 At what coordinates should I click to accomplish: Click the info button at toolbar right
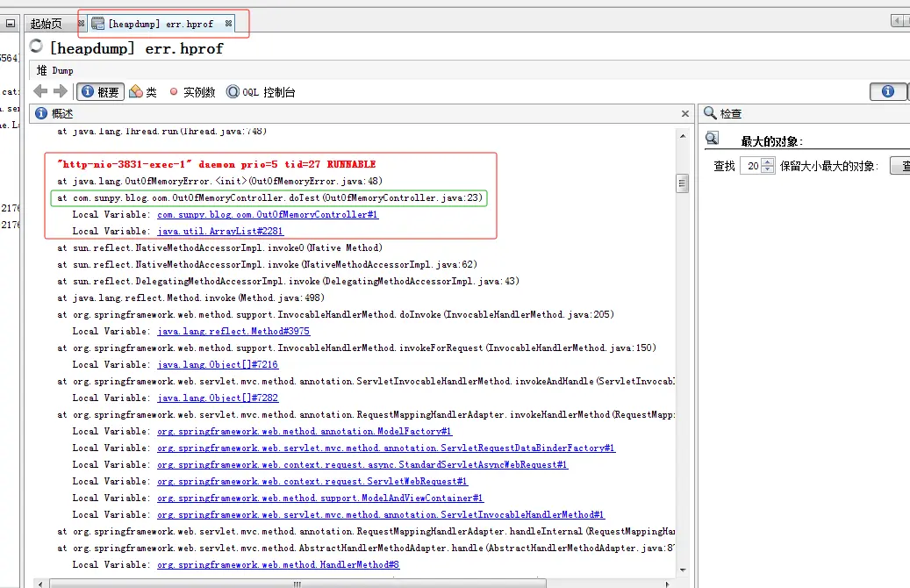coord(888,91)
